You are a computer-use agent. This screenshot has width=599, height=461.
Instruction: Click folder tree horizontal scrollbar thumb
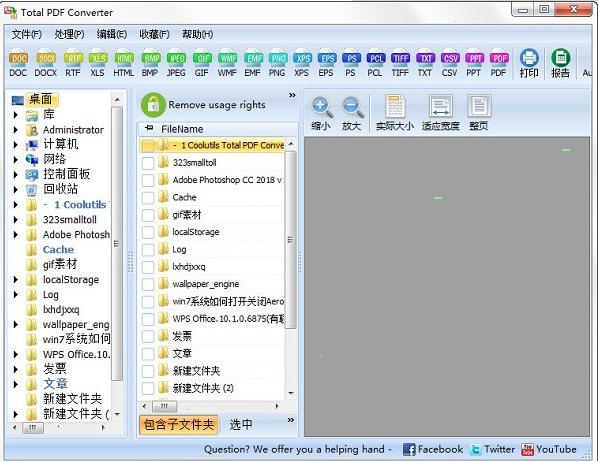[x=33, y=428]
